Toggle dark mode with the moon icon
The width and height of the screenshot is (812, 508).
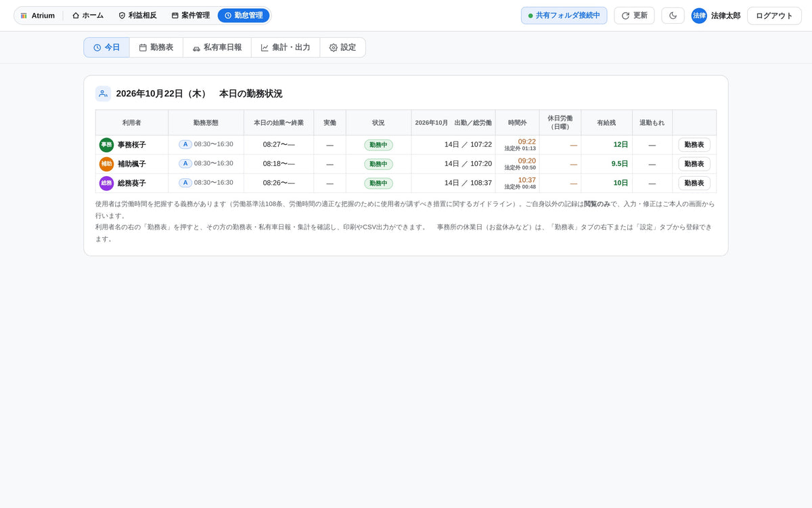tap(673, 16)
